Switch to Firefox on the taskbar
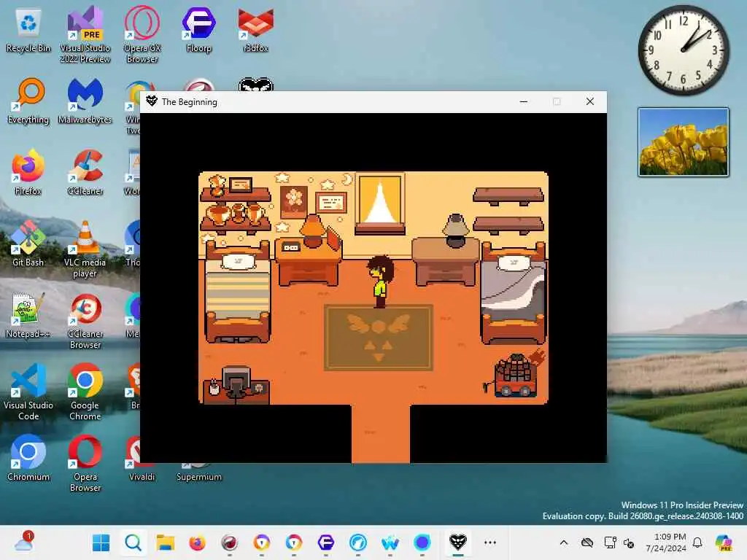 (x=197, y=542)
